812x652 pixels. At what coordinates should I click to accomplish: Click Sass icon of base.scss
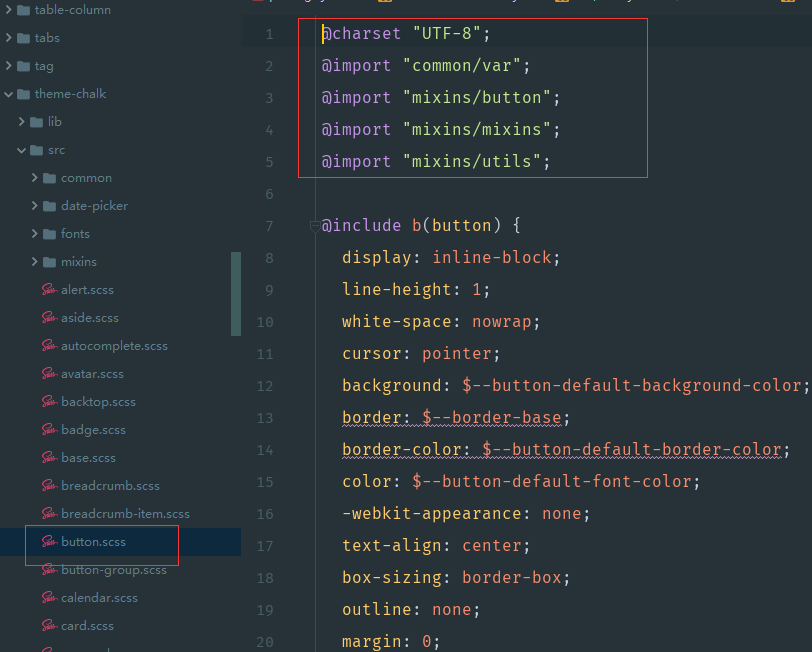49,457
